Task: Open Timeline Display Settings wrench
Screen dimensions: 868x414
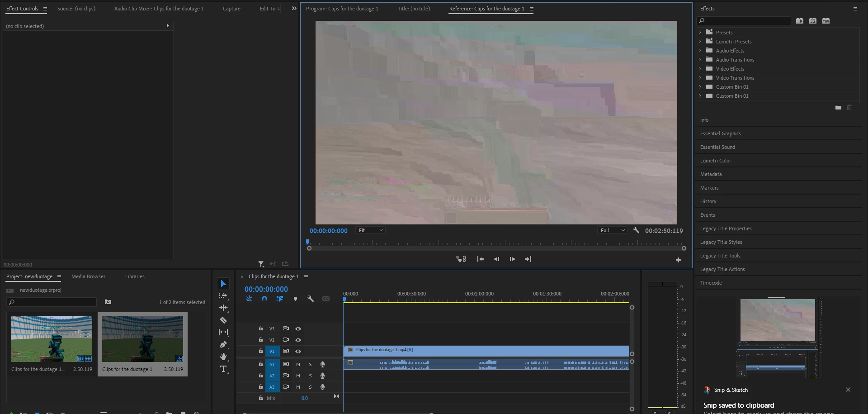Action: click(x=311, y=299)
